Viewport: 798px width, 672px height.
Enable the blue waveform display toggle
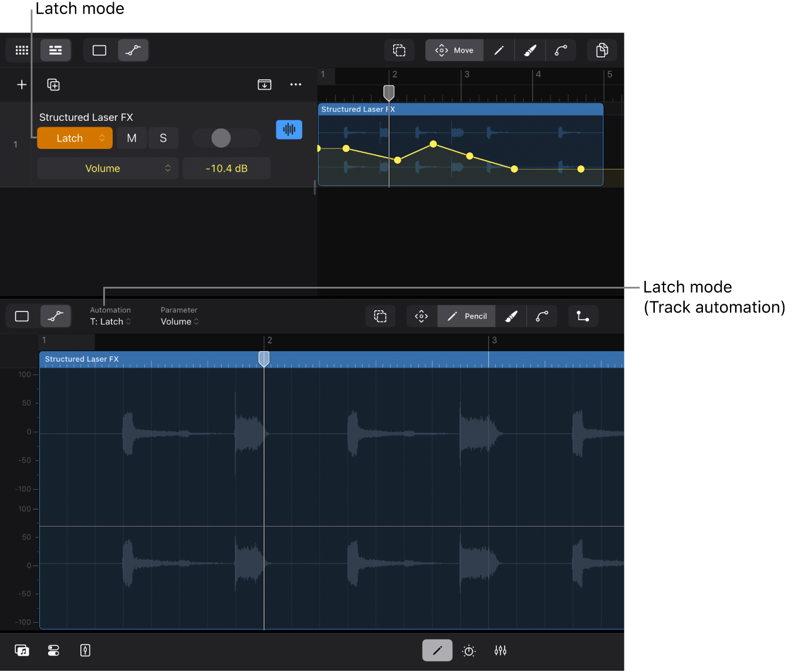tap(289, 130)
